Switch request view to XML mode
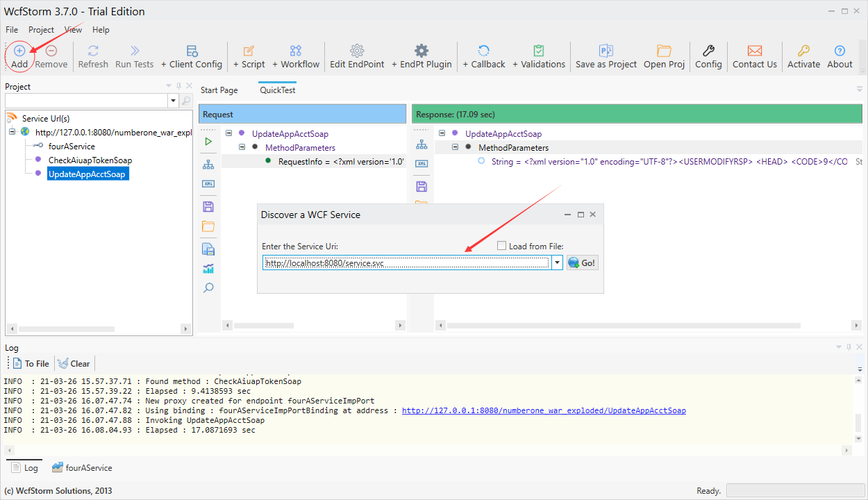The image size is (868, 500). click(208, 183)
